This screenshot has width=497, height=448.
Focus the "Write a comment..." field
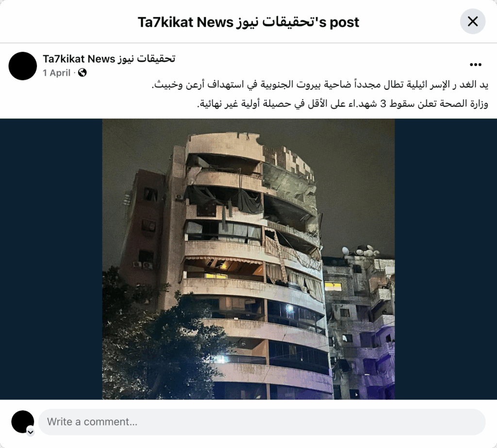(262, 422)
